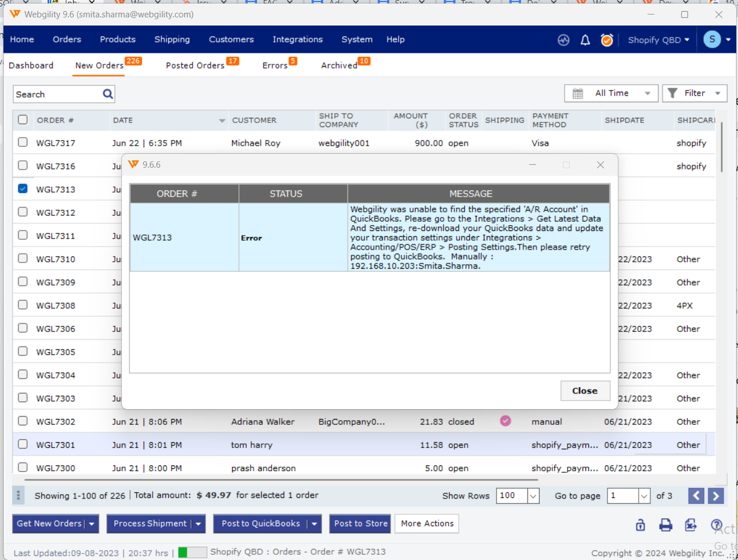The image size is (738, 560).
Task: Check the box for order WGL7312
Action: click(x=23, y=212)
